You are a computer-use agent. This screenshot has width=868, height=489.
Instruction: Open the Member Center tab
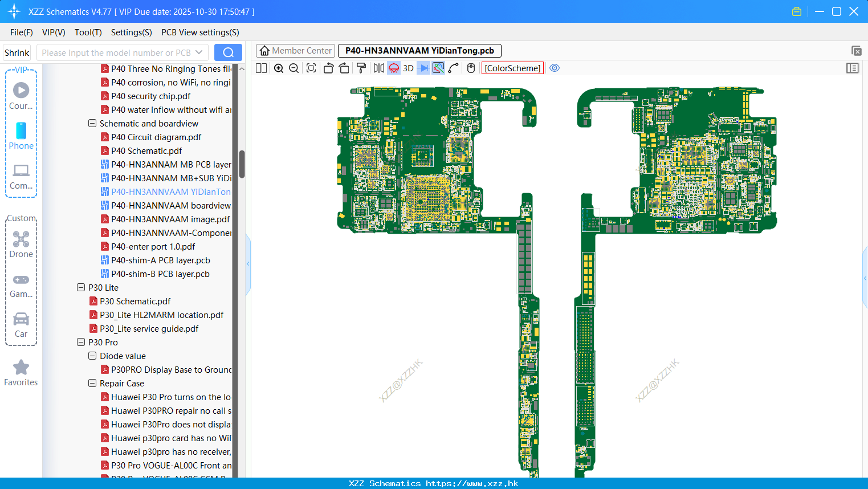(296, 51)
